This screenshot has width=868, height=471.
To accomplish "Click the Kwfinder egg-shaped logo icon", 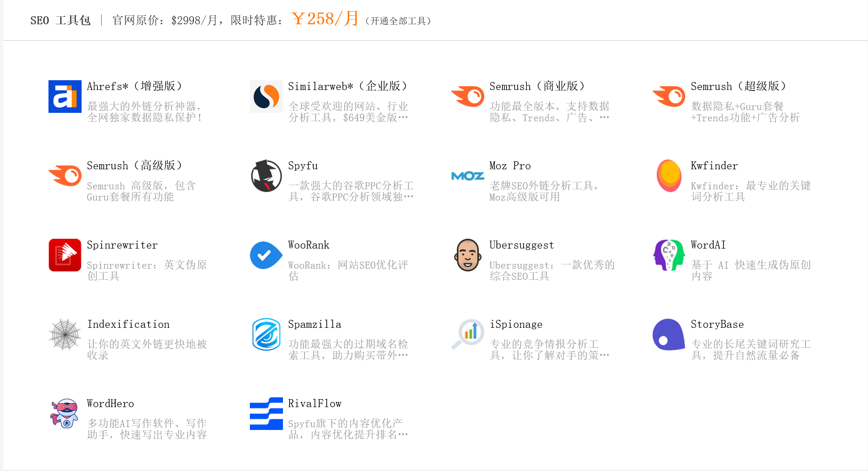I will (669, 176).
